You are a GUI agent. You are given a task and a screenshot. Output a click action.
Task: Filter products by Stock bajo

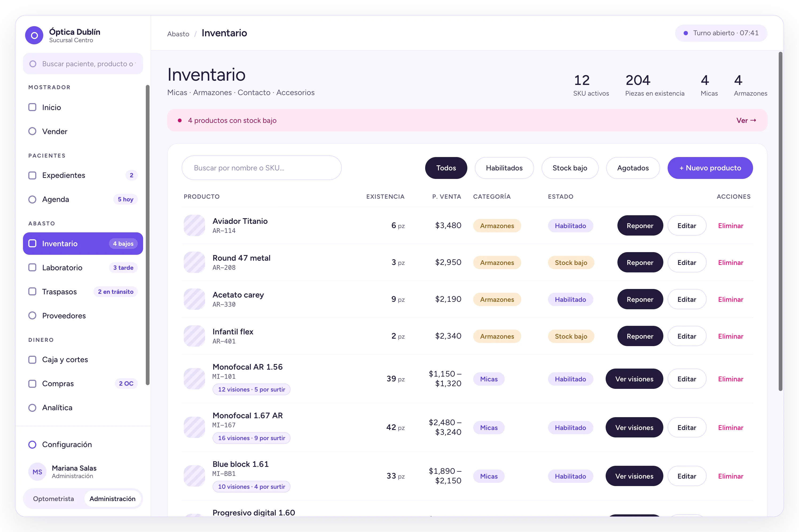[570, 168]
